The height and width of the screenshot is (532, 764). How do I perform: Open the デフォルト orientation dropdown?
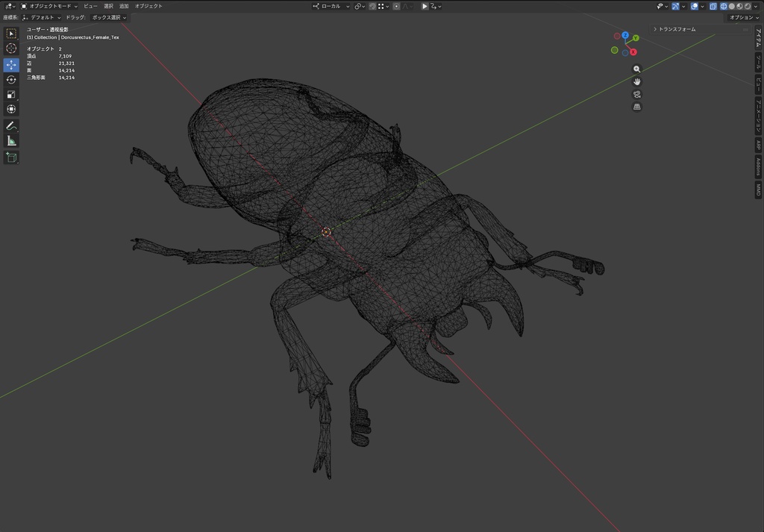(42, 18)
